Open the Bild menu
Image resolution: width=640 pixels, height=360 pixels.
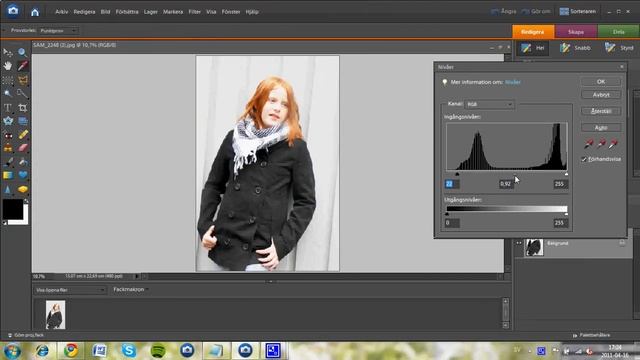coord(105,12)
